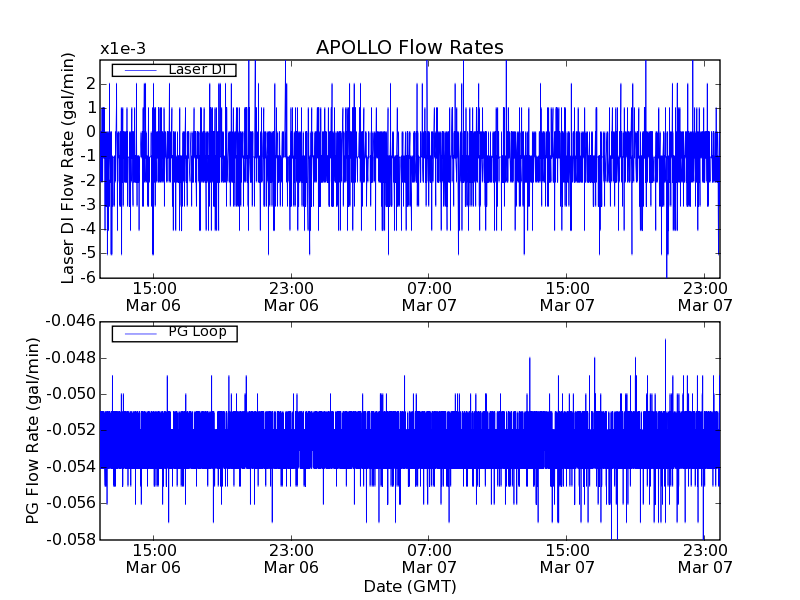Select the Laser DI legend entry
This screenshot has height=600, width=800.
[174, 69]
